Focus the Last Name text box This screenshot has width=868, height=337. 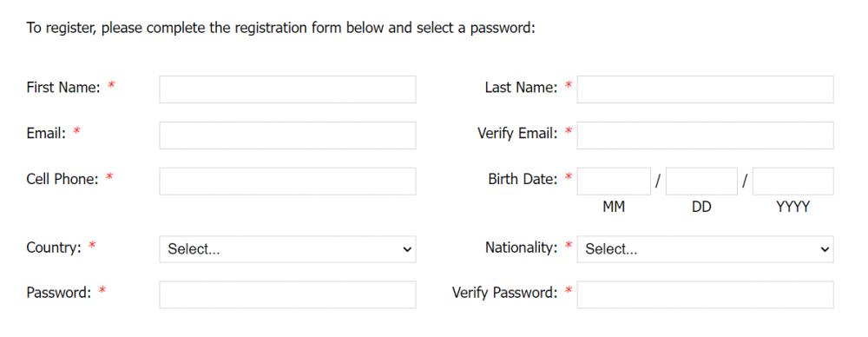click(705, 89)
